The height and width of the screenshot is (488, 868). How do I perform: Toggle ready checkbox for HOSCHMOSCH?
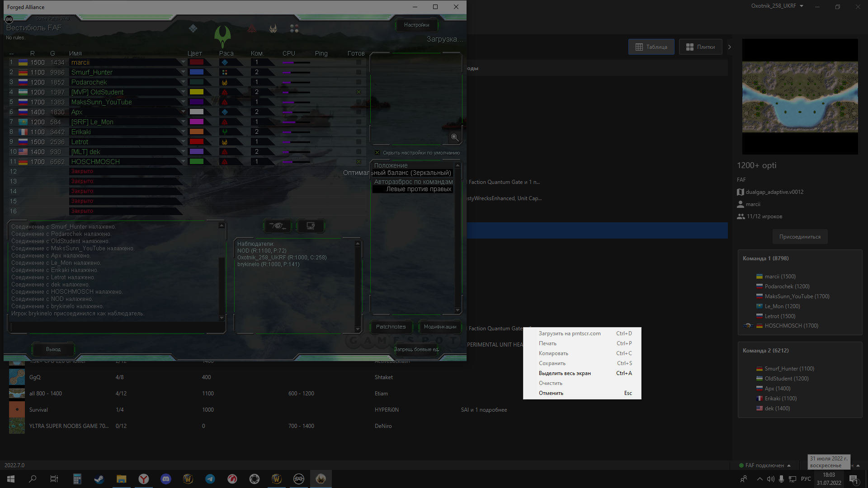click(x=359, y=162)
